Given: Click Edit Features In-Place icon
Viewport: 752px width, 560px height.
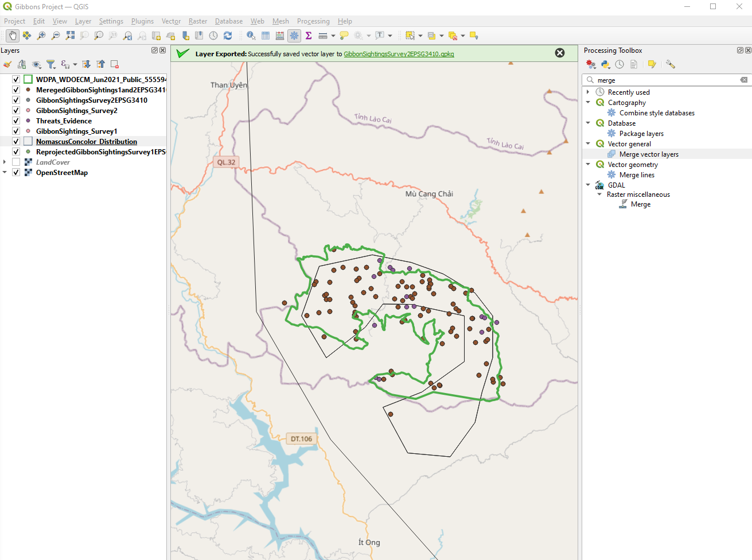Looking at the screenshot, I should point(652,64).
